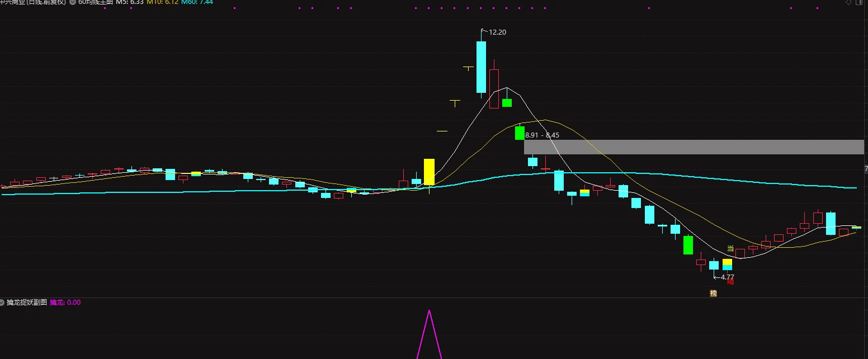The width and height of the screenshot is (868, 359).
Task: Click the 60均线主图 main chart title
Action: coord(95,2)
